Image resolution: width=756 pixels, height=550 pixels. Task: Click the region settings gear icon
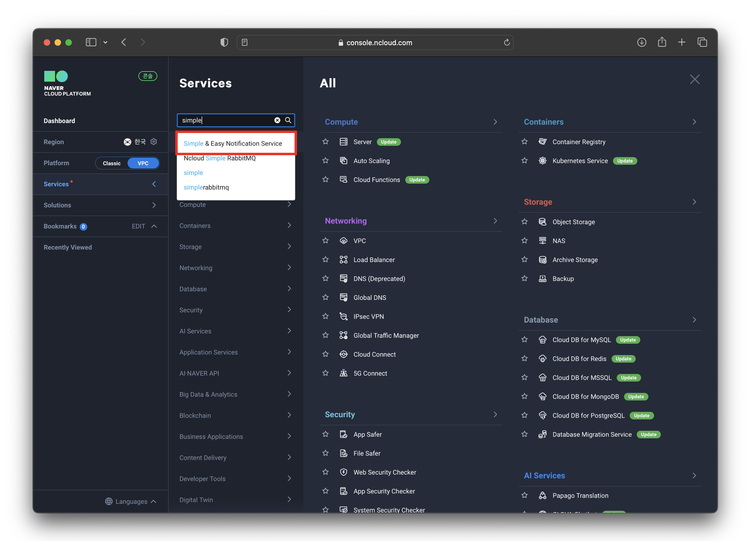[x=154, y=142]
